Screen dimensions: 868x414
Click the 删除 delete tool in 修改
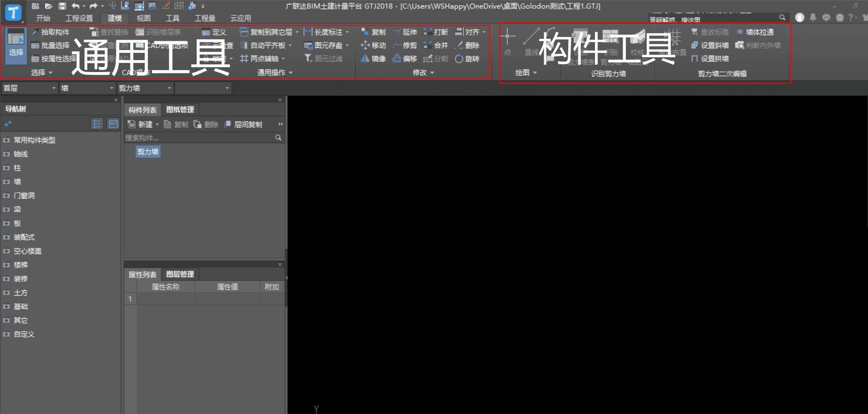467,45
